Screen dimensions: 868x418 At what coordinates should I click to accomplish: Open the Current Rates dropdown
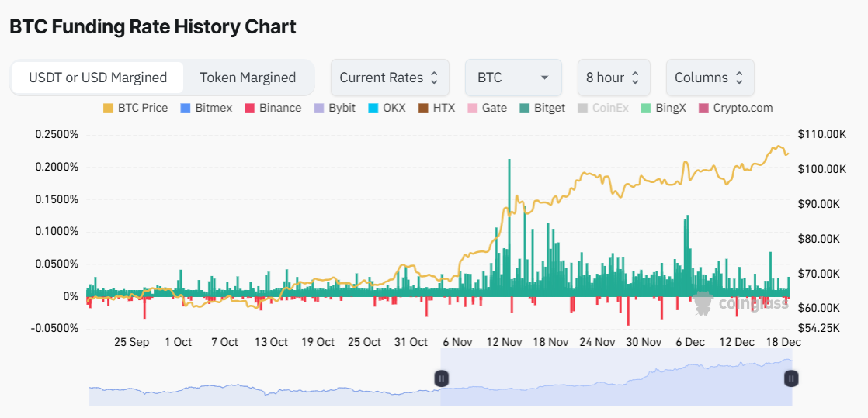[x=390, y=78]
